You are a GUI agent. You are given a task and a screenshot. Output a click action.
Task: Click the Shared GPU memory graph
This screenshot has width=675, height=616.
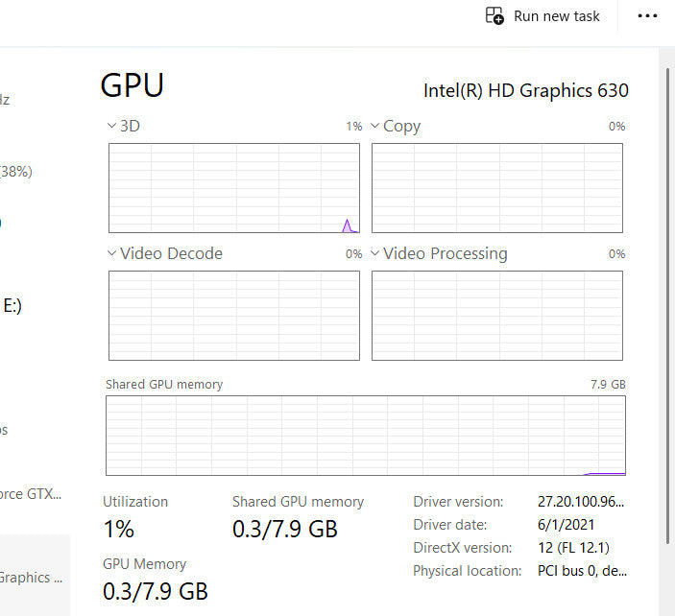[365, 436]
